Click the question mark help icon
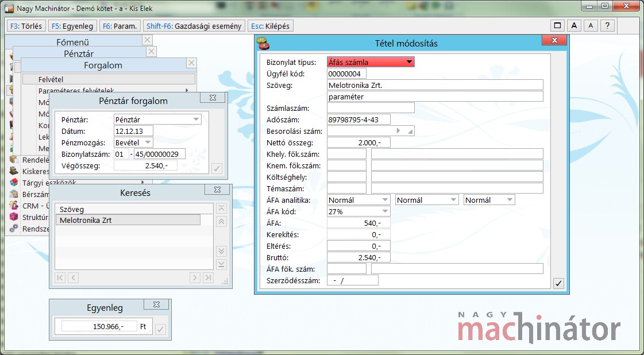Image resolution: width=644 pixels, height=355 pixels. [x=607, y=26]
